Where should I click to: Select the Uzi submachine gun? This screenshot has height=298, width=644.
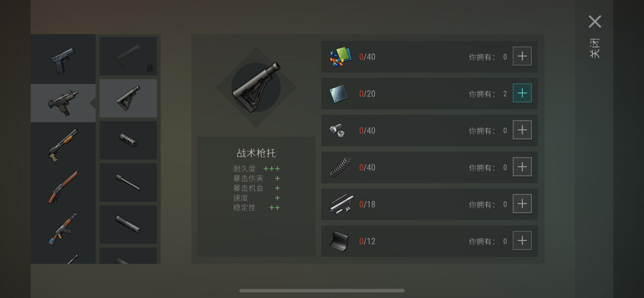[63, 103]
